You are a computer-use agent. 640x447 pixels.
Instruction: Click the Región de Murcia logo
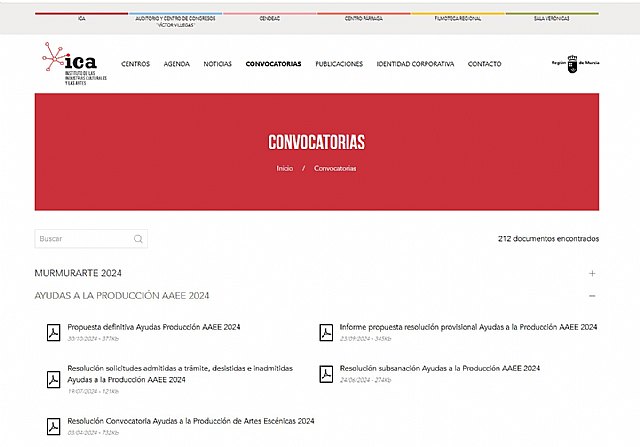565,64
